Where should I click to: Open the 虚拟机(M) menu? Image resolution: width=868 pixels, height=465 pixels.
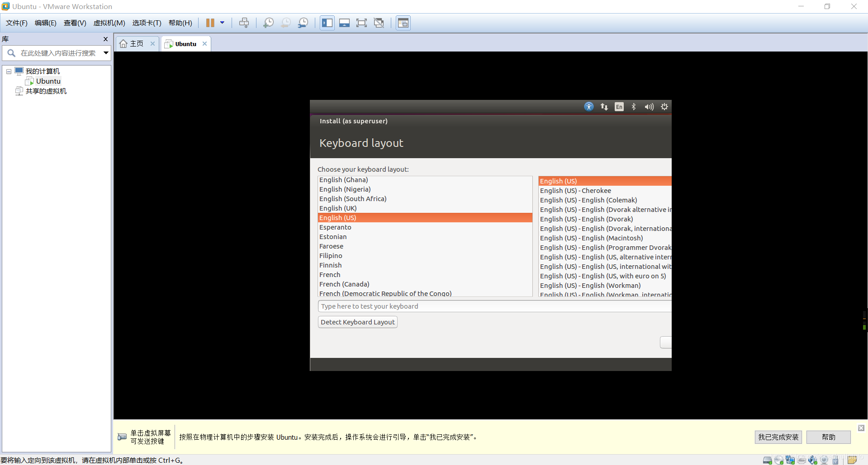point(109,23)
